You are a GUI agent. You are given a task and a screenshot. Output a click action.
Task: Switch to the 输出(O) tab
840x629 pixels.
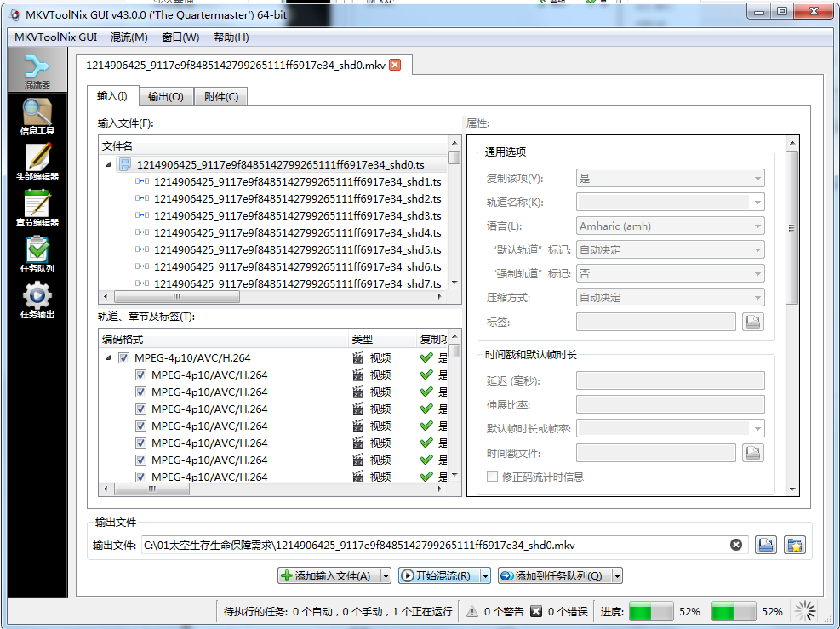[x=166, y=96]
